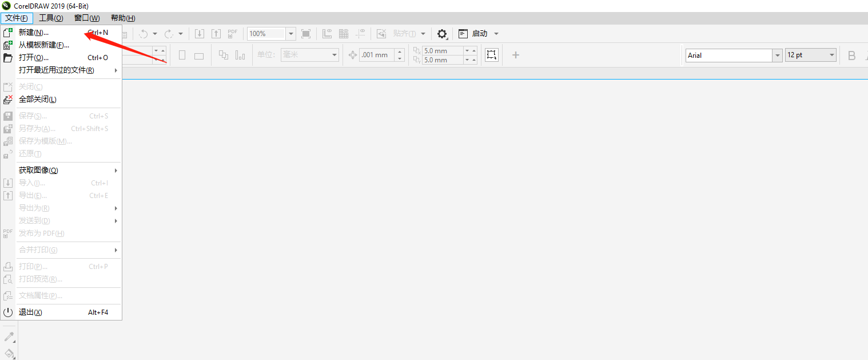Select the Eyedropper tool in the toolbox
868x360 pixels.
[9, 337]
